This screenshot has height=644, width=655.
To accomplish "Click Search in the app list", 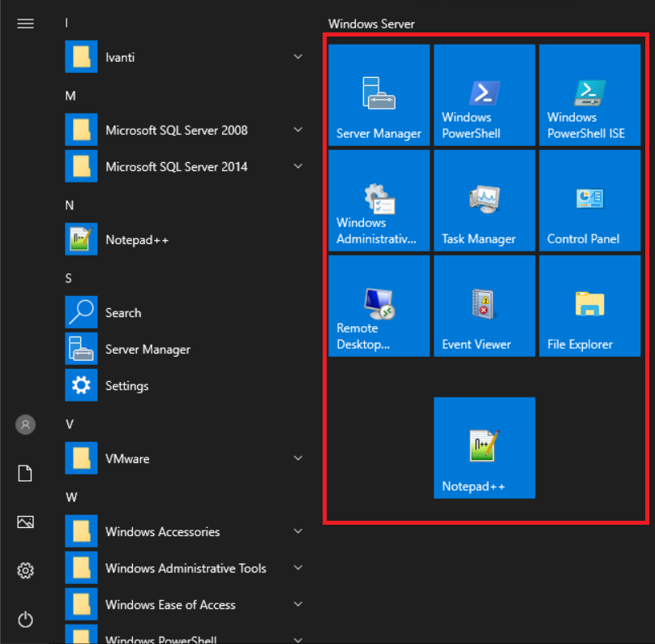I will click(123, 313).
